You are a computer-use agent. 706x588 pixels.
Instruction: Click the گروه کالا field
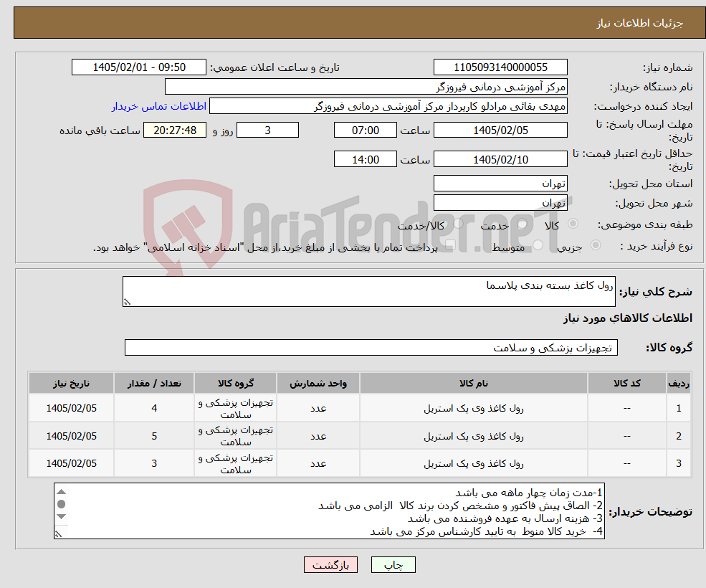click(x=371, y=347)
